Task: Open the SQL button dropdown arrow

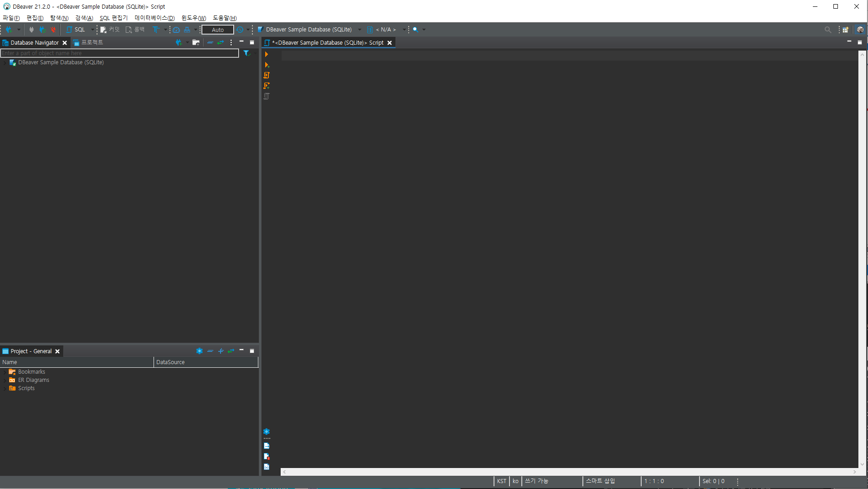Action: tap(92, 30)
